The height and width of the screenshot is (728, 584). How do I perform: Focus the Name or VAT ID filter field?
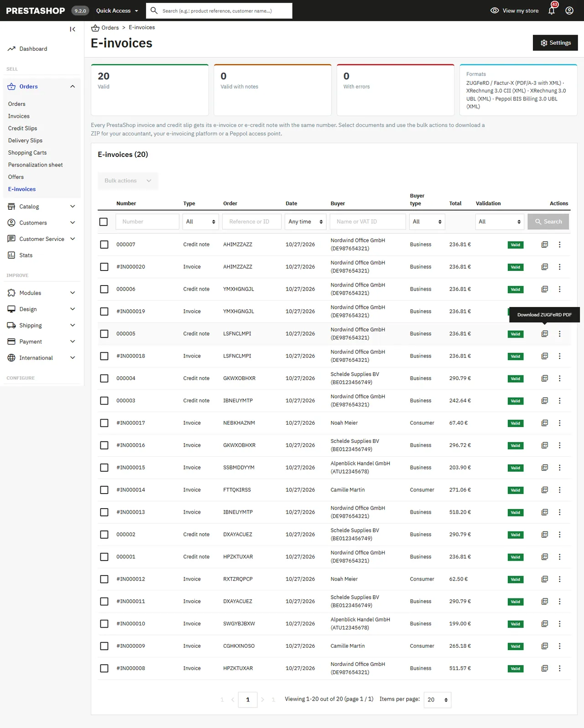[x=368, y=222]
